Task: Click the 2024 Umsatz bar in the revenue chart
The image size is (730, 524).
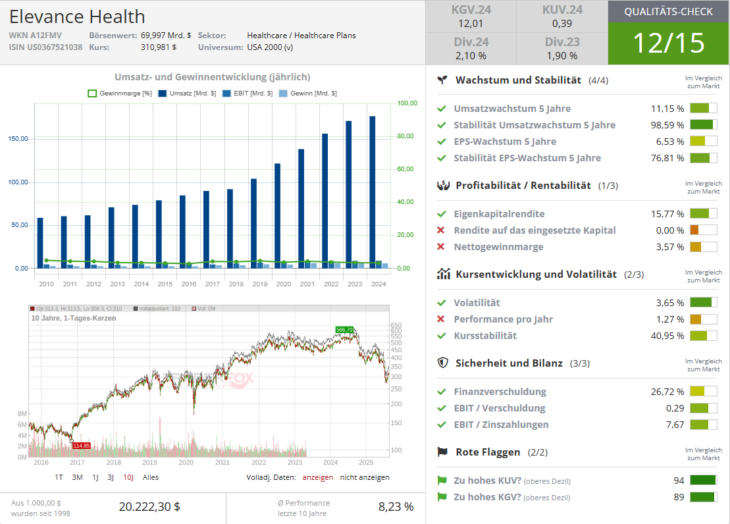Action: (372, 192)
